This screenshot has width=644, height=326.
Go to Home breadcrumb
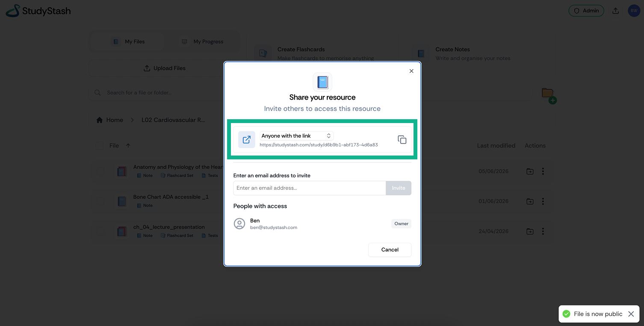point(110,120)
